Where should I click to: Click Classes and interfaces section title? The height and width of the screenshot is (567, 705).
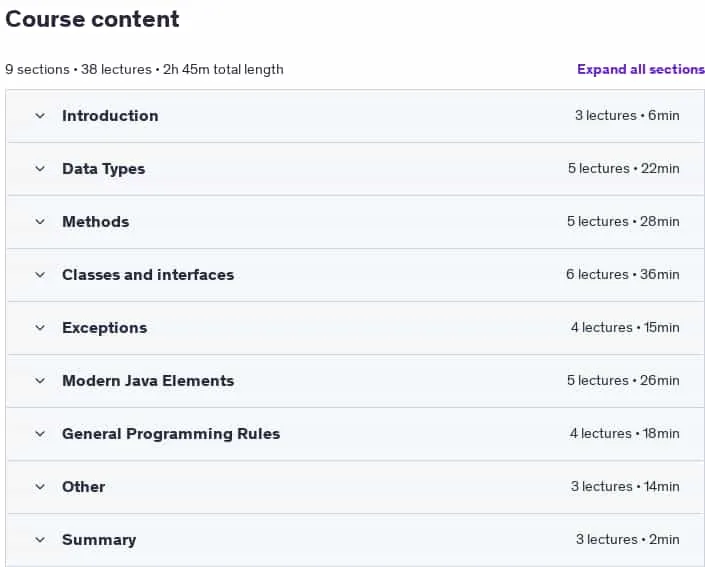pyautogui.click(x=148, y=275)
